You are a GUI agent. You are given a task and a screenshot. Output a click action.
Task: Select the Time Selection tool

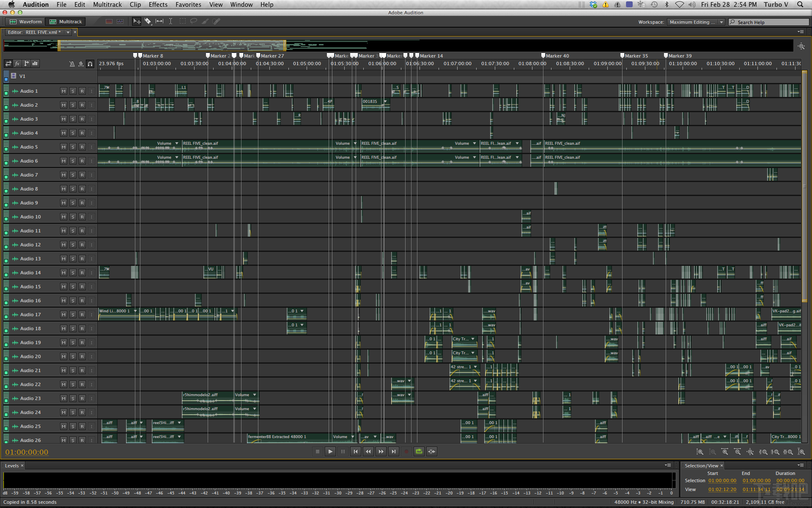pyautogui.click(x=171, y=21)
